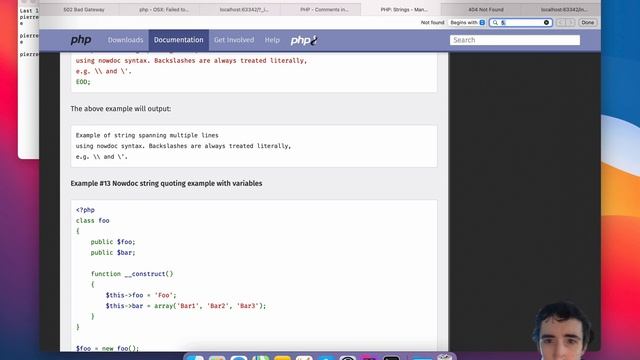Clear the find bar text with the x icon
The height and width of the screenshot is (360, 640).
coord(546,22)
